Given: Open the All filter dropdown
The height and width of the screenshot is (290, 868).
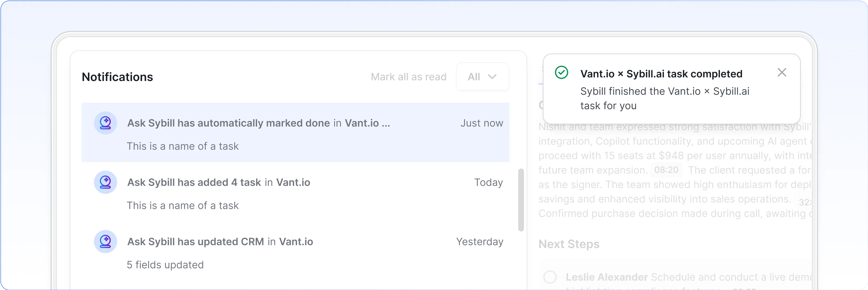Looking at the screenshot, I should pyautogui.click(x=482, y=77).
